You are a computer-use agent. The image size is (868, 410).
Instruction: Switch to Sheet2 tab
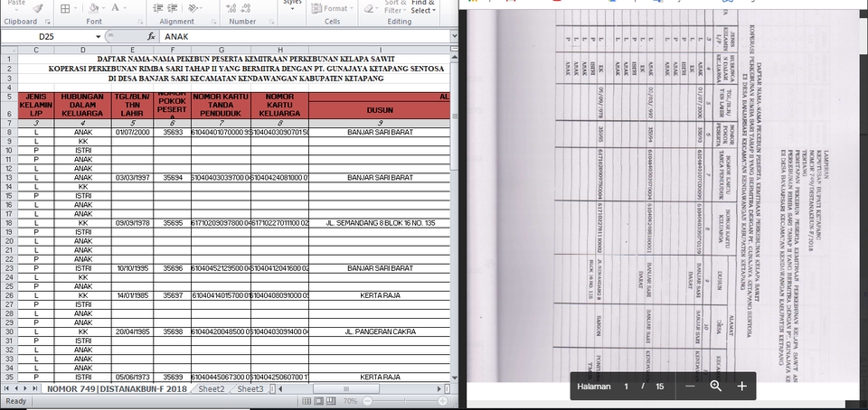[x=212, y=389]
